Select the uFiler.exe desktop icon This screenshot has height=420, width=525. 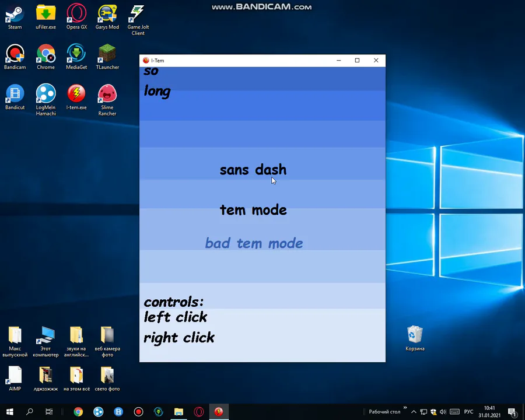click(x=46, y=17)
